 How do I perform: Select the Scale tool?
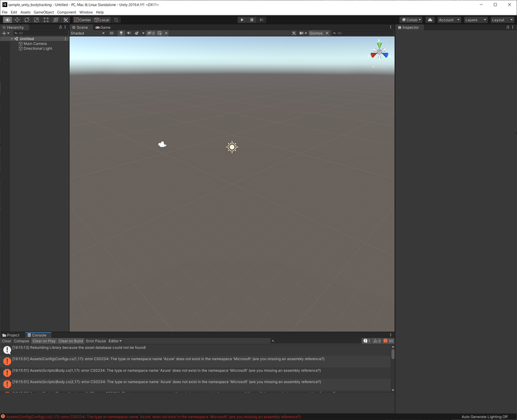point(37,20)
